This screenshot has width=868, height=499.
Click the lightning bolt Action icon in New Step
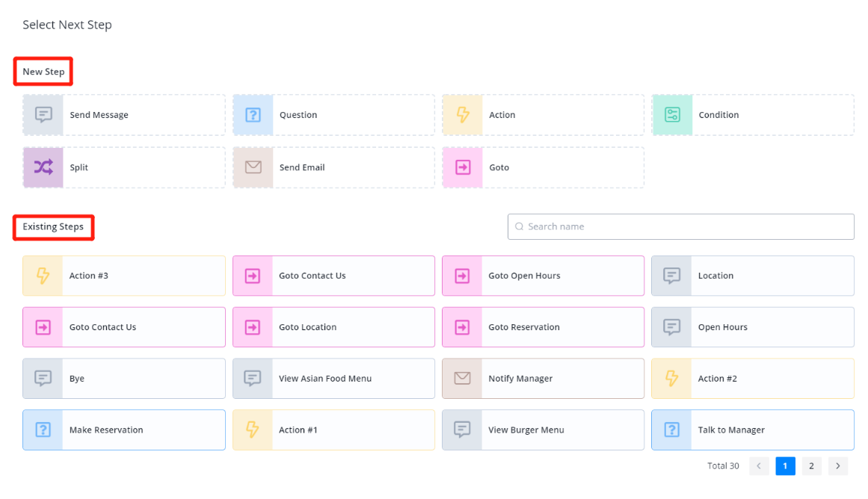pos(463,115)
